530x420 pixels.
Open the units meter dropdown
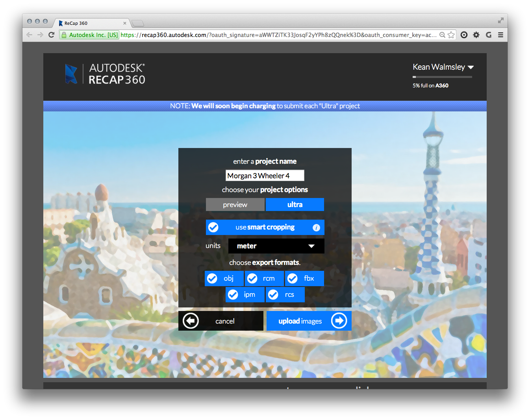click(276, 246)
